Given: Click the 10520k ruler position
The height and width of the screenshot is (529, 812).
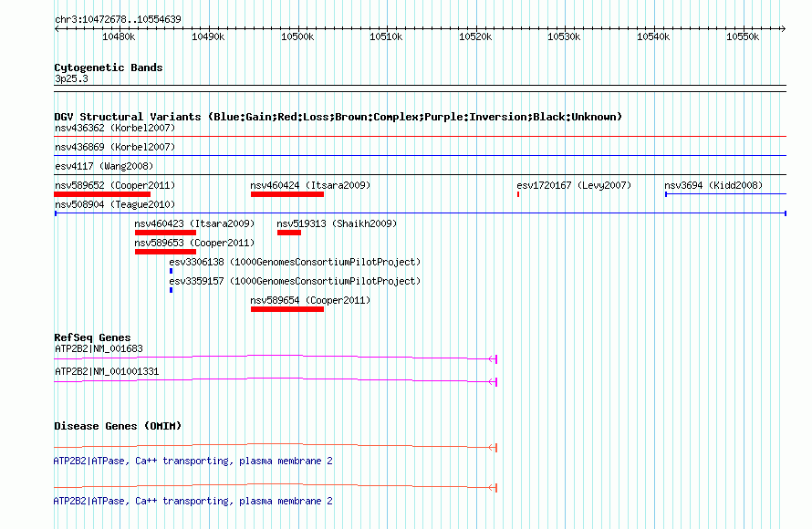Looking at the screenshot, I should pyautogui.click(x=475, y=36).
